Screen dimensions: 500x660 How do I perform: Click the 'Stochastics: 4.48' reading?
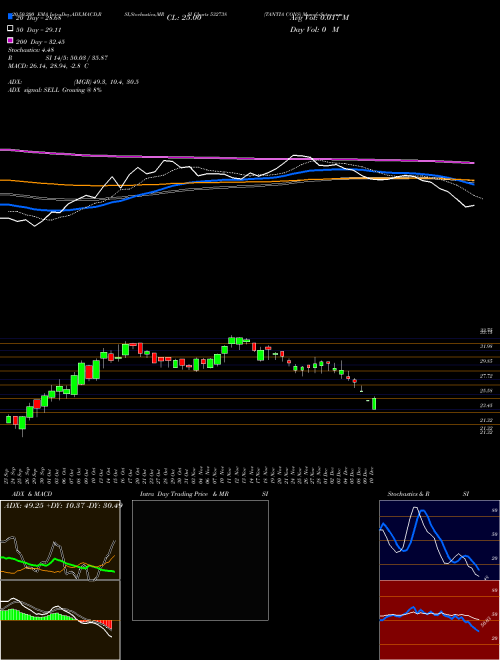(31, 50)
